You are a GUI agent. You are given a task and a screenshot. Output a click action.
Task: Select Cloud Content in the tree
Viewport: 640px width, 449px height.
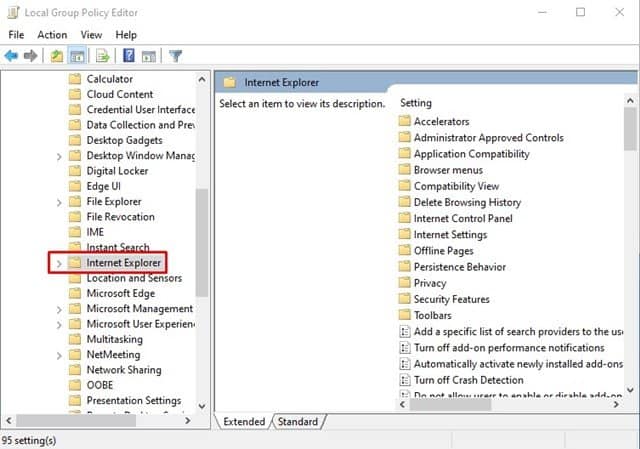click(120, 94)
